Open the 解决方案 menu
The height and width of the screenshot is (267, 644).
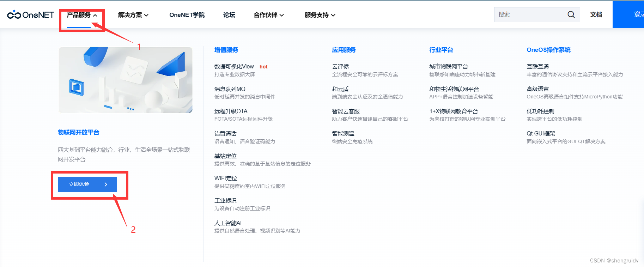tap(130, 15)
